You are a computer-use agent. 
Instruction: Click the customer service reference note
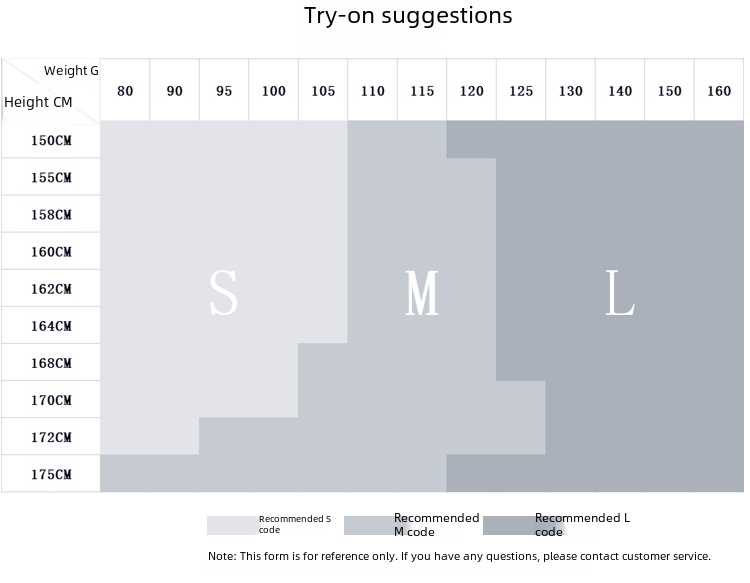pyautogui.click(x=459, y=556)
